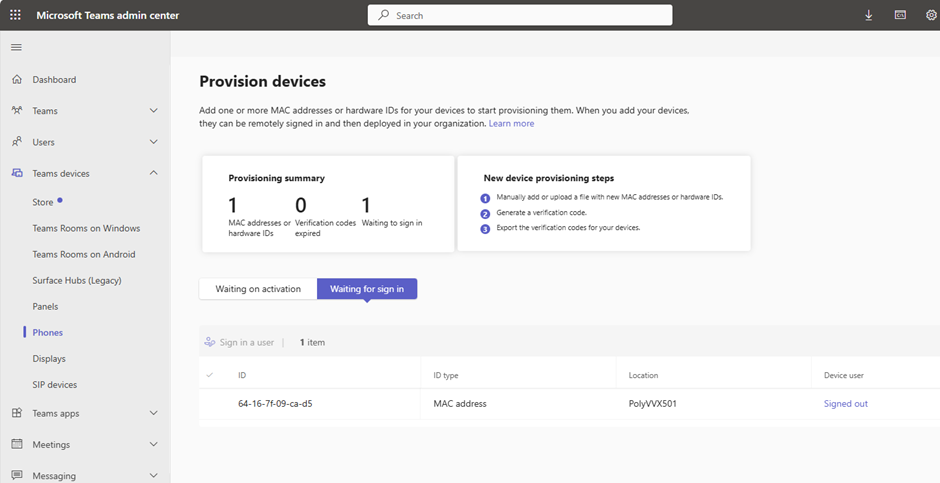Click the Waiting to sign in count
The image size is (940, 483).
[366, 206]
